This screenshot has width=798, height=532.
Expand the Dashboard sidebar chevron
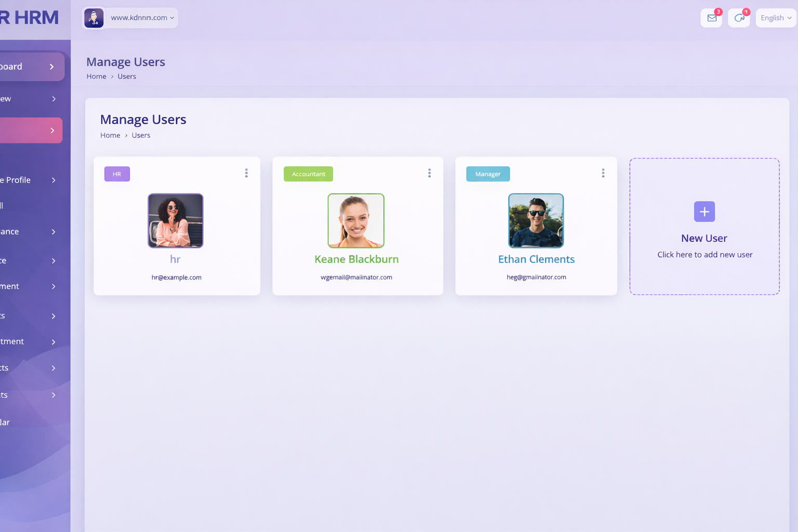51,66
